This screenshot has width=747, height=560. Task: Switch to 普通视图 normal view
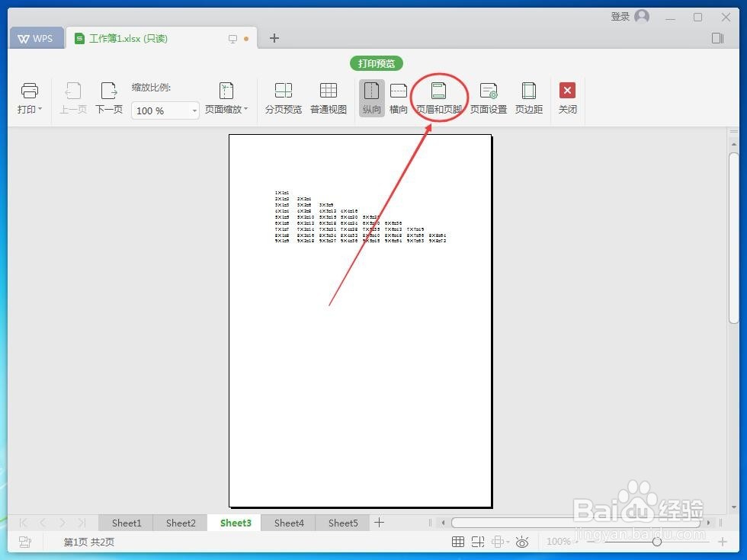329,98
